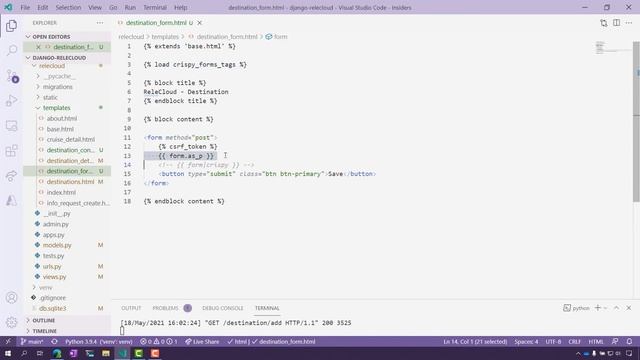Open the Search view in activity bar
640x360 pixels.
[11, 50]
